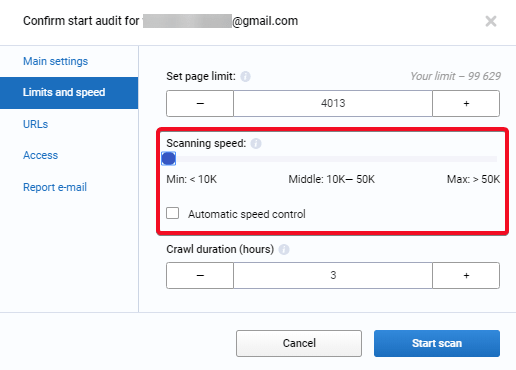Enable Automatic speed control checkbox
This screenshot has width=516, height=370.
coord(173,213)
